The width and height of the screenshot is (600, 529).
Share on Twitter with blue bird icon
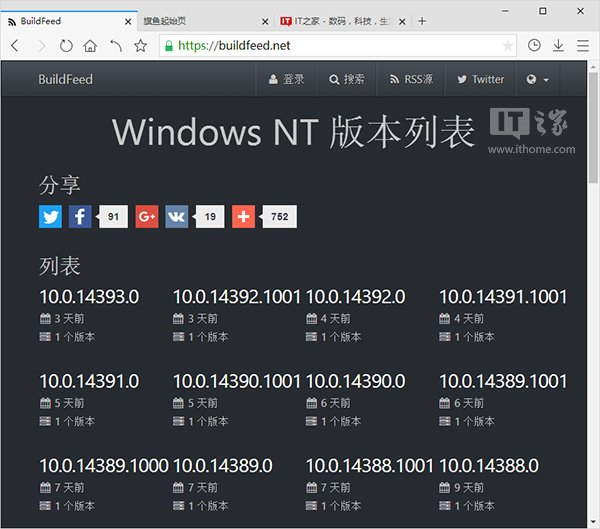(50, 216)
